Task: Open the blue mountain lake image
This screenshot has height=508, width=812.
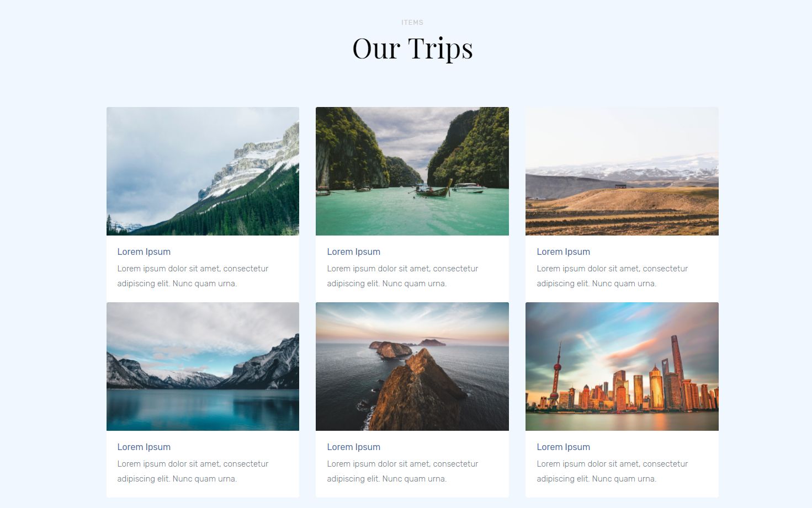Action: click(203, 366)
